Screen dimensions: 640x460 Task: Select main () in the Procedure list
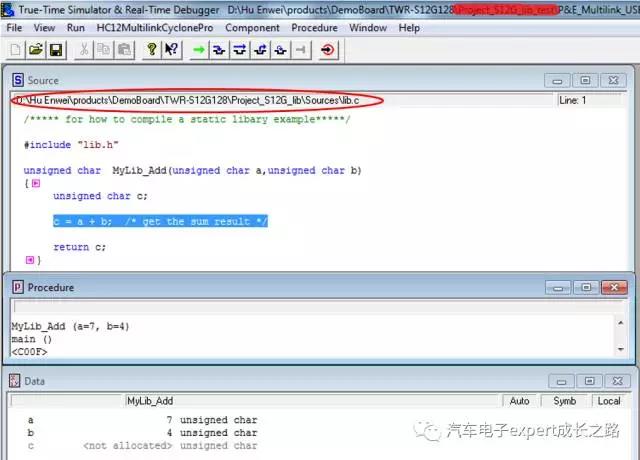(x=32, y=339)
